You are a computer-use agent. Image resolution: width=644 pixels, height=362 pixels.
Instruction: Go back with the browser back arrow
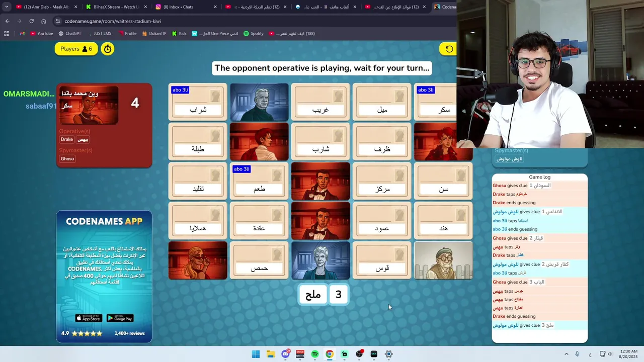[x=7, y=21]
